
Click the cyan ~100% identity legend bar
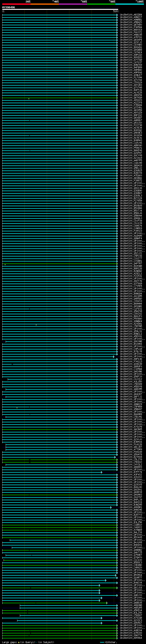[x=130, y=4]
